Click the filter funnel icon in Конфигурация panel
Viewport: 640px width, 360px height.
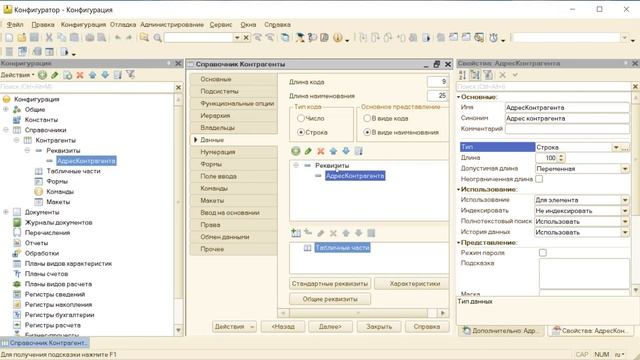130,75
